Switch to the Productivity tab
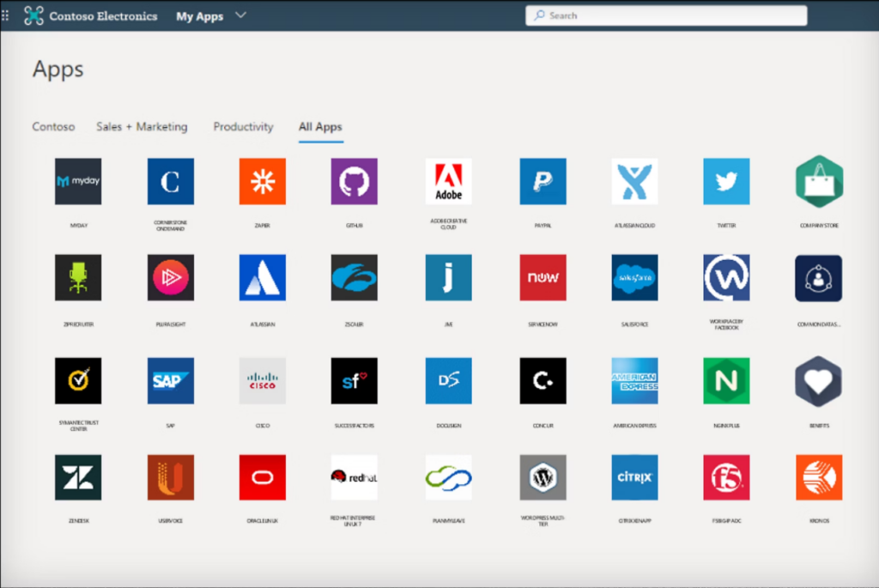The height and width of the screenshot is (588, 879). coord(243,127)
